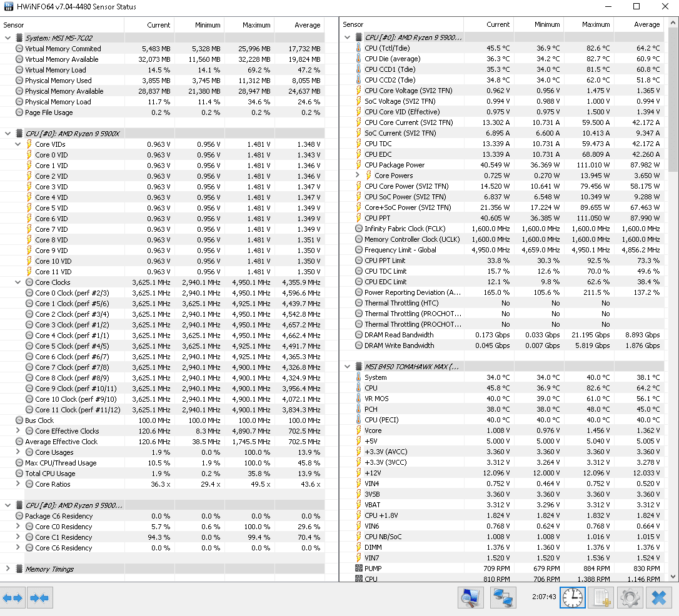Click left panel Current column header
The width and height of the screenshot is (679, 616).
[x=149, y=25]
